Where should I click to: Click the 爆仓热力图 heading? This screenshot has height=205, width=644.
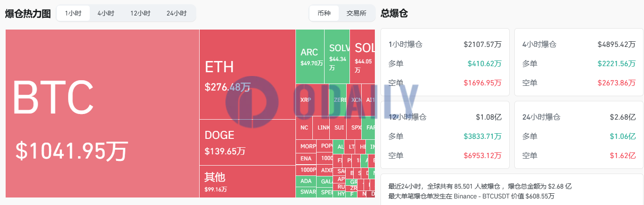click(x=27, y=14)
